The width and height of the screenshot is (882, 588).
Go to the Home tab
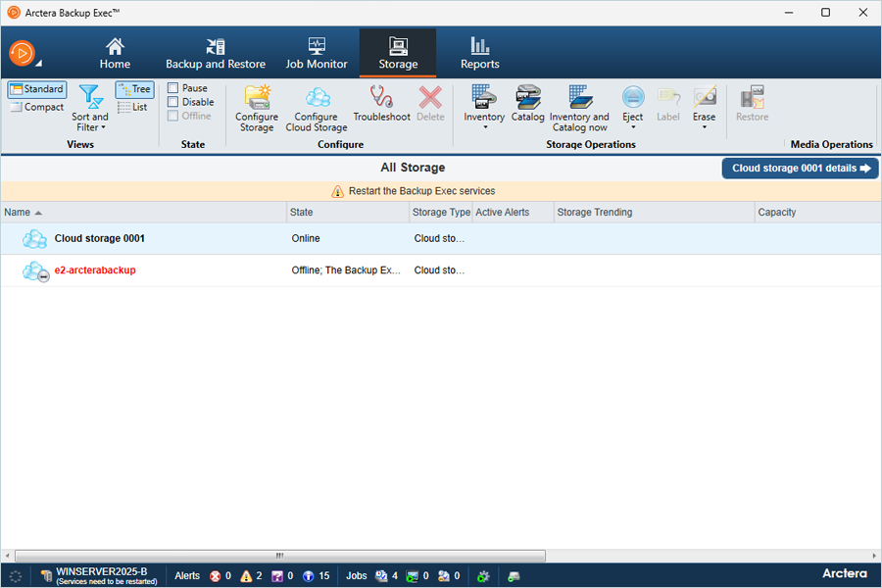click(x=115, y=54)
